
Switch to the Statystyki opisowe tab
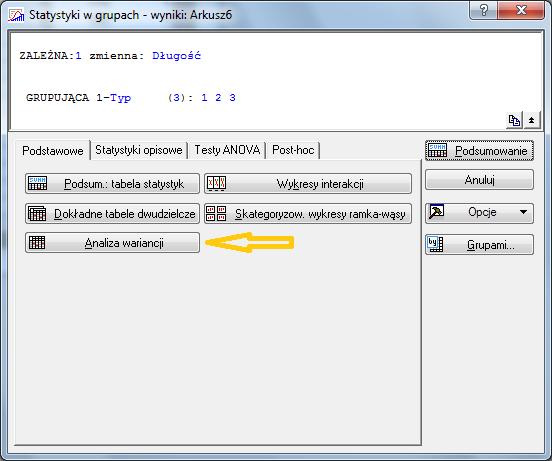[x=139, y=150]
